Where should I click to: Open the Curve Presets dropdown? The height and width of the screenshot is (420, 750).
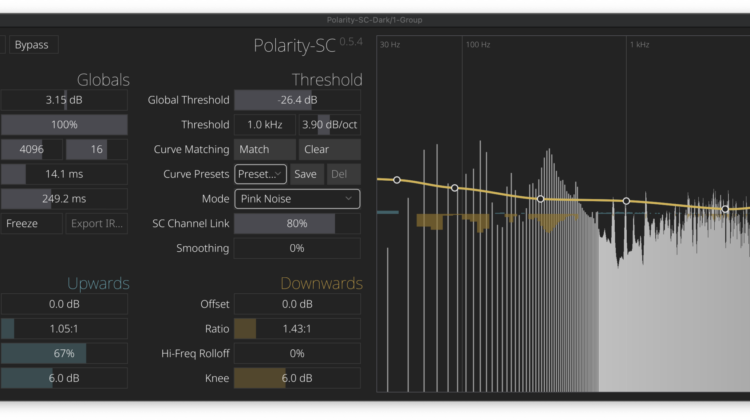tap(260, 174)
